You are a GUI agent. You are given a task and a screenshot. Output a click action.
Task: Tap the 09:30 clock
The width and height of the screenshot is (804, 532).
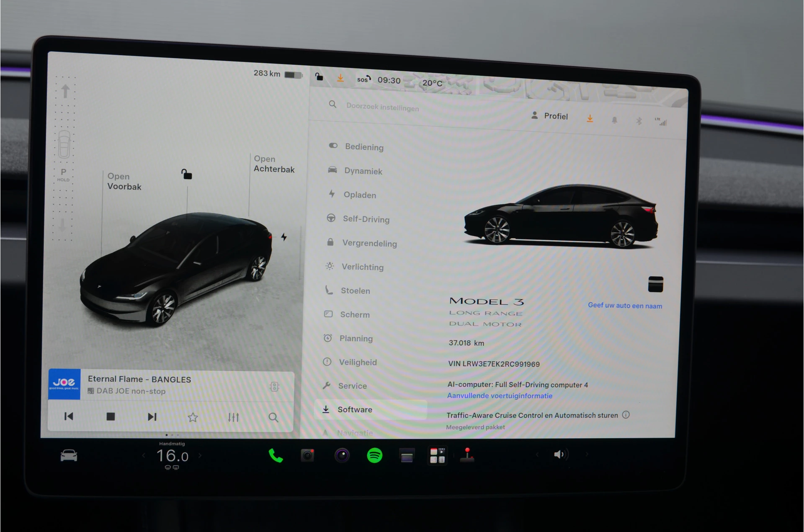coord(389,80)
